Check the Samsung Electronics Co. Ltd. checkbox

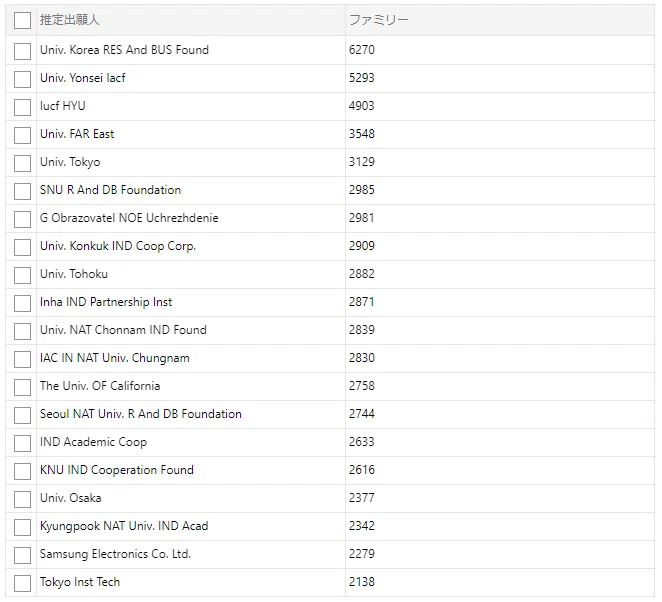click(22, 555)
